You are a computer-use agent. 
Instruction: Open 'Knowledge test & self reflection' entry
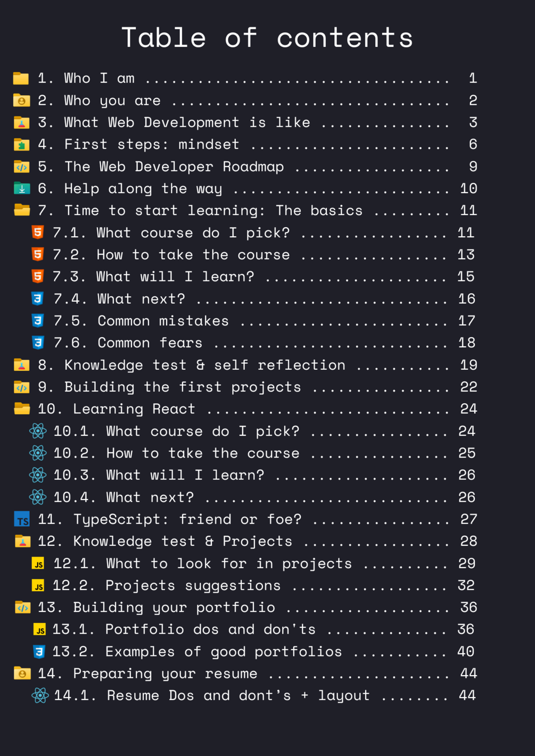[x=204, y=365]
